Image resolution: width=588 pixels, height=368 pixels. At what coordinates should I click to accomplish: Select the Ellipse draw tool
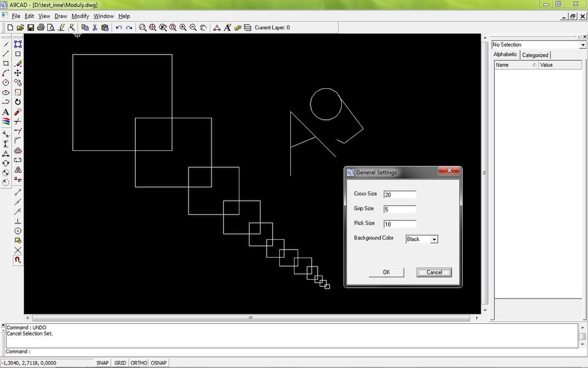[x=6, y=92]
